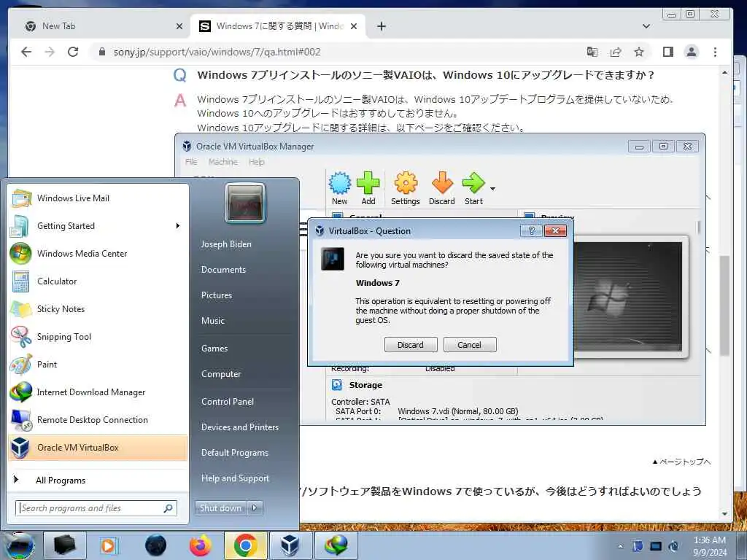Image resolution: width=747 pixels, height=560 pixels.
Task: Launch Internet Download Manager from Start menu
Action: pyautogui.click(x=98, y=392)
